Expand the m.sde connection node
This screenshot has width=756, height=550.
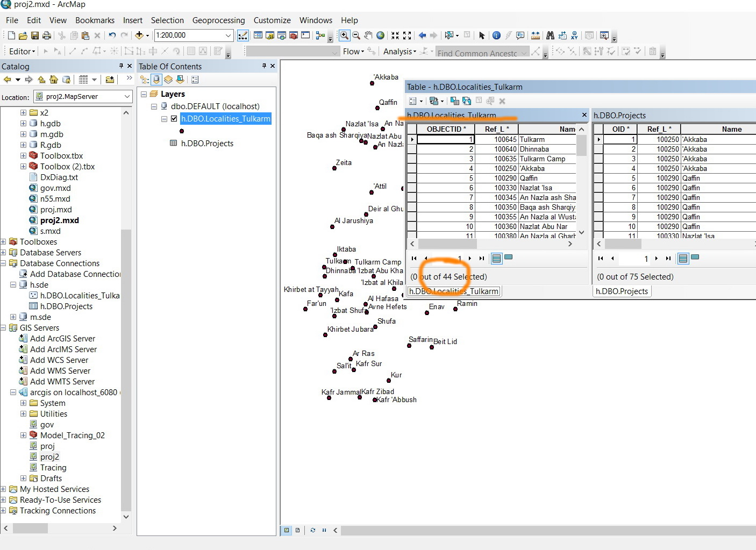(x=13, y=317)
